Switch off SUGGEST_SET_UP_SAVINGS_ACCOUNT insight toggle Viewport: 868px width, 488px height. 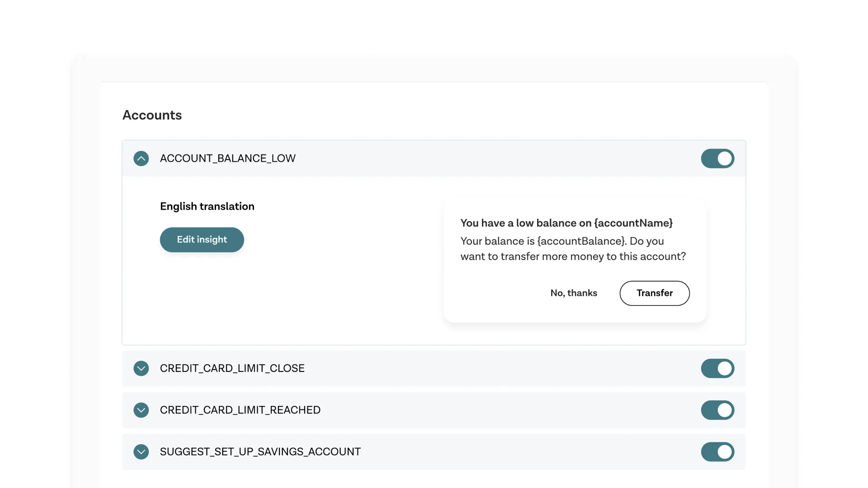(717, 452)
